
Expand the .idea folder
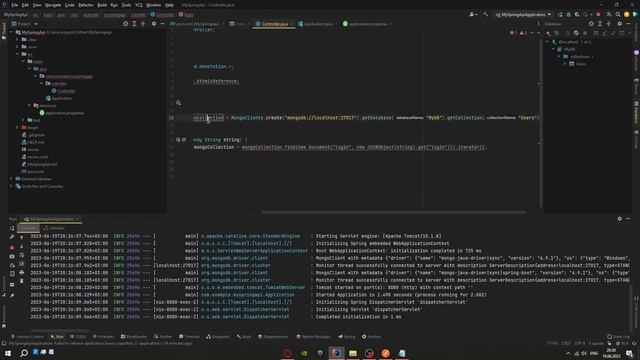[18, 40]
